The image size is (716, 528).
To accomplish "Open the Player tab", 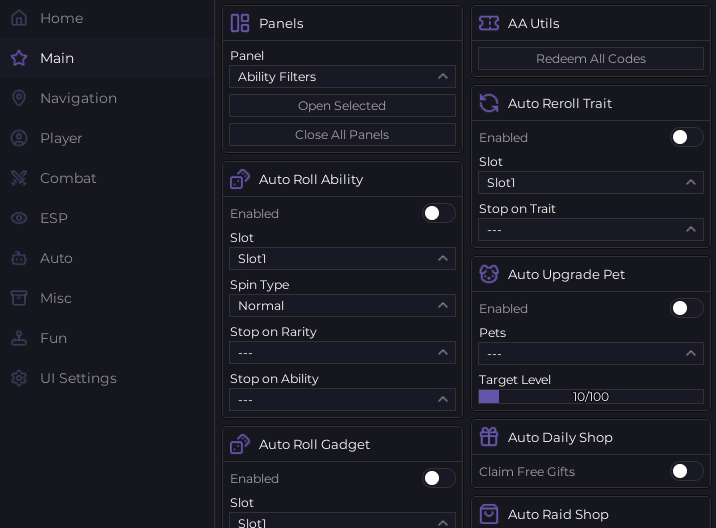I will click(107, 138).
